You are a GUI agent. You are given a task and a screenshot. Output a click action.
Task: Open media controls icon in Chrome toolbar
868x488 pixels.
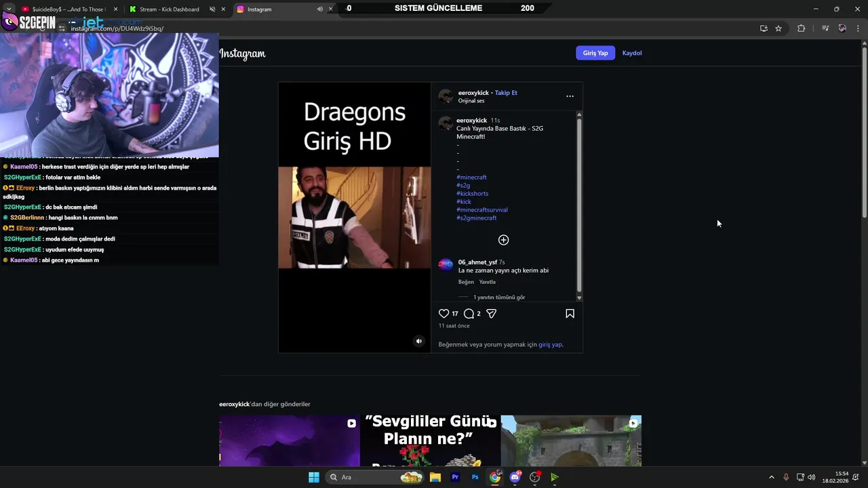pos(825,28)
